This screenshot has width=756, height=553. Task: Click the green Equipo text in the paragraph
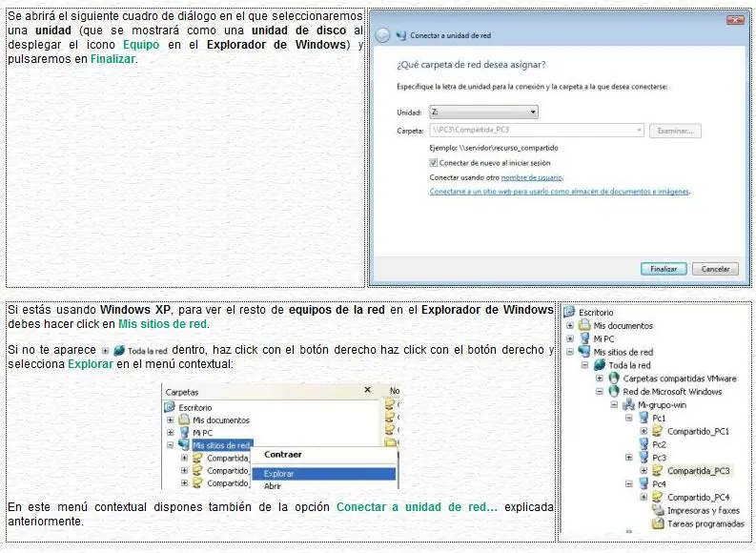click(x=141, y=45)
